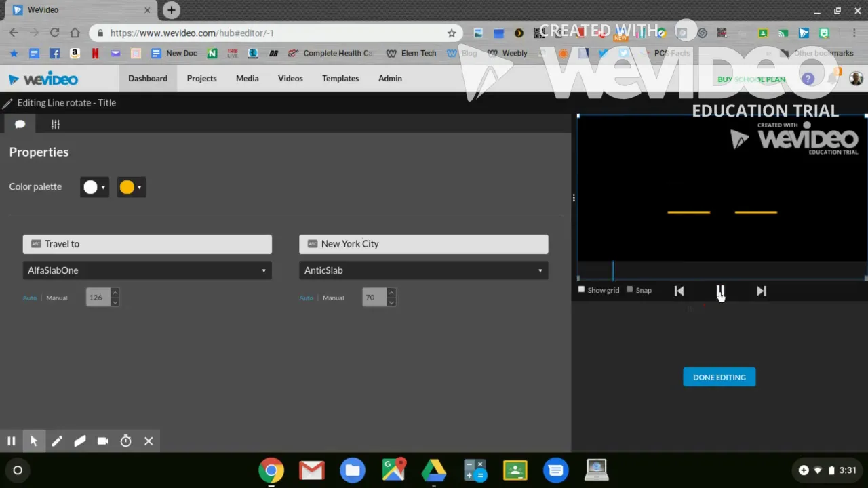Skip to the end of the preview

point(762,291)
